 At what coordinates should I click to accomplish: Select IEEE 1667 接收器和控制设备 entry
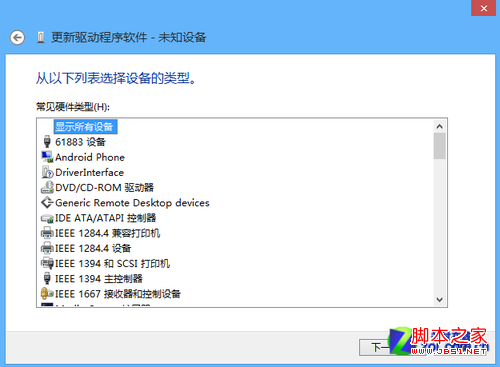click(x=118, y=294)
